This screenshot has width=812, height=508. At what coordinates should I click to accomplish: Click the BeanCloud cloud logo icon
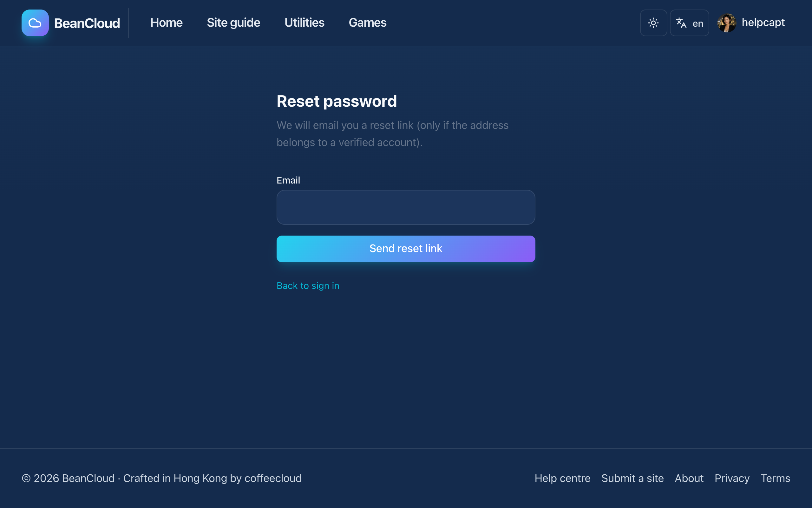coord(35,23)
